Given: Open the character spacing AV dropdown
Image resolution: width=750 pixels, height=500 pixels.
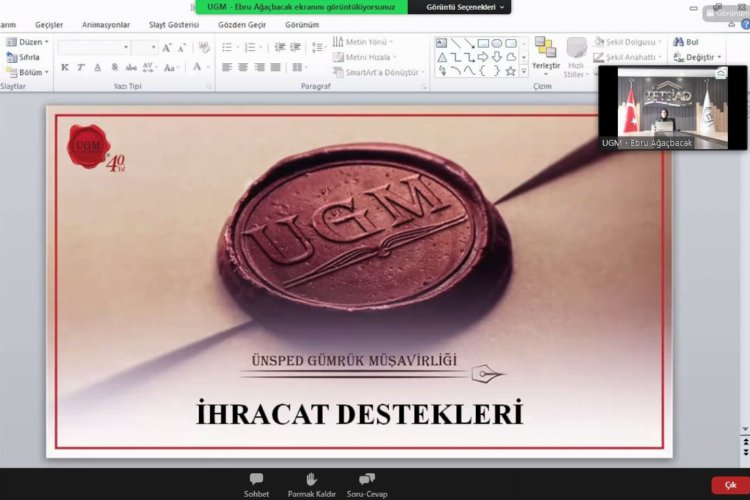Looking at the screenshot, I should tap(149, 67).
